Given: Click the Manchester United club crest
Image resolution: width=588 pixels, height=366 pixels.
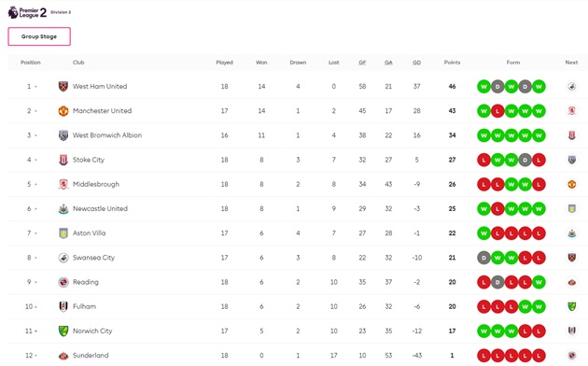Looking at the screenshot, I should coord(63,111).
